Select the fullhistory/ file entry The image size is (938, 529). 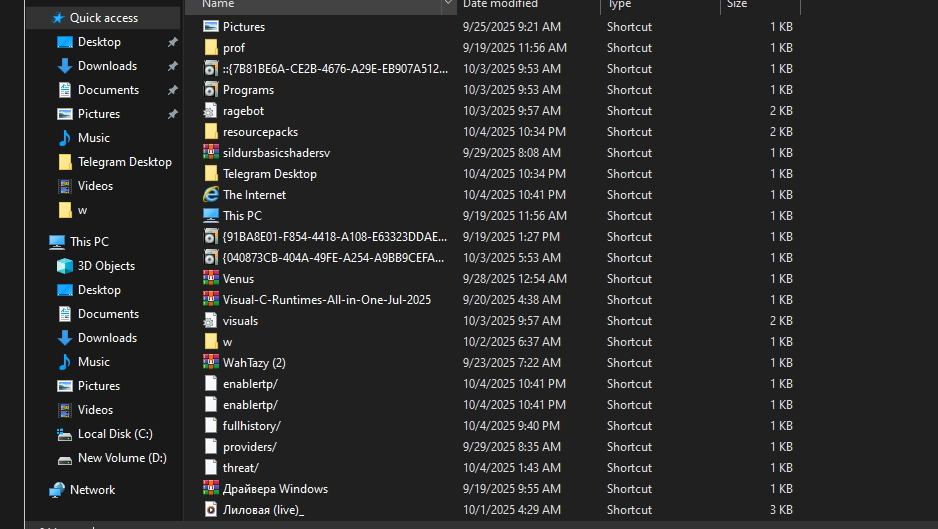point(251,426)
